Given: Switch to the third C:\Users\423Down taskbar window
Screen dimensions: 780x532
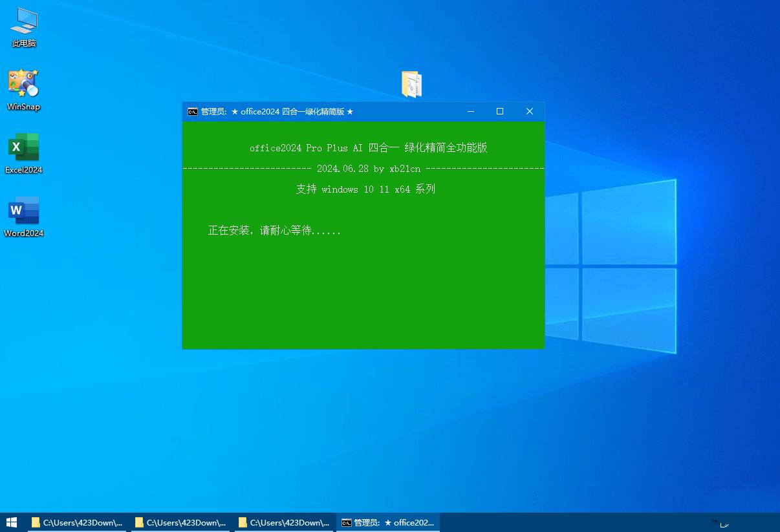Looking at the screenshot, I should point(284,522).
